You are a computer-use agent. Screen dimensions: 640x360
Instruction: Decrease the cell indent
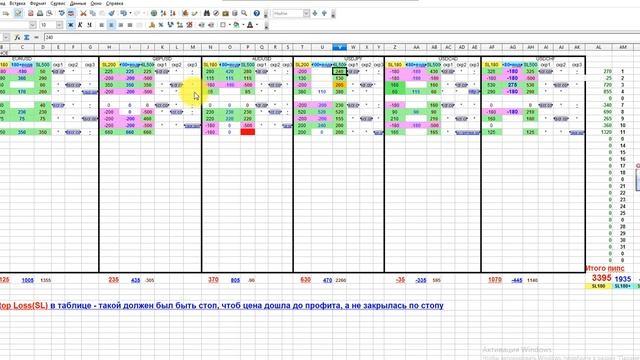click(202, 25)
